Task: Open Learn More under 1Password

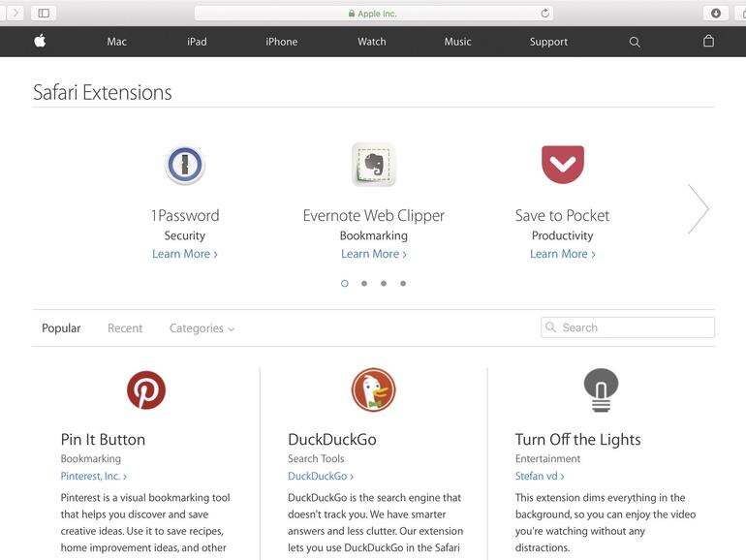Action: pos(185,254)
